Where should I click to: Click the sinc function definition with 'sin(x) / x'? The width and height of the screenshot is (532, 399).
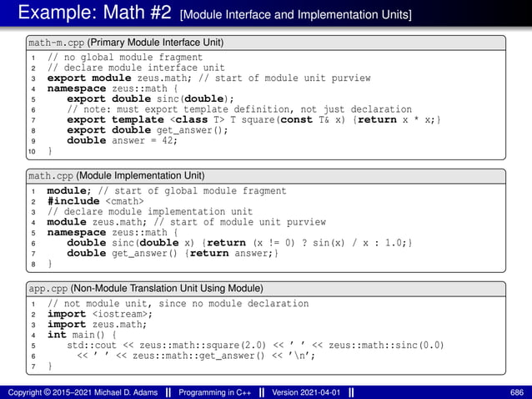(239, 243)
